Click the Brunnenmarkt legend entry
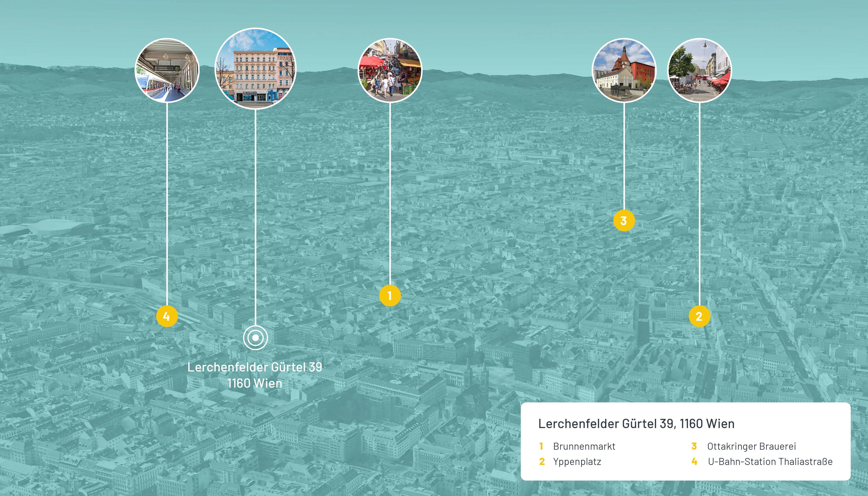This screenshot has height=496, width=868. point(584,446)
